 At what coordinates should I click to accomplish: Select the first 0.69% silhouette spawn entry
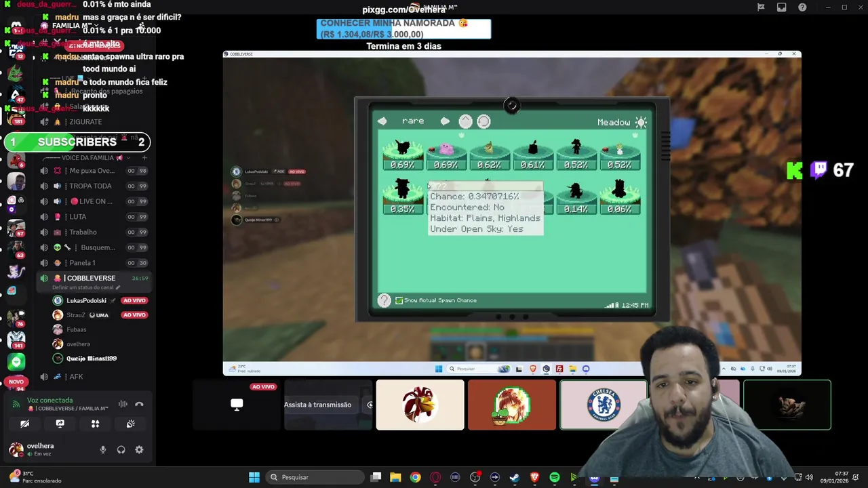click(403, 155)
